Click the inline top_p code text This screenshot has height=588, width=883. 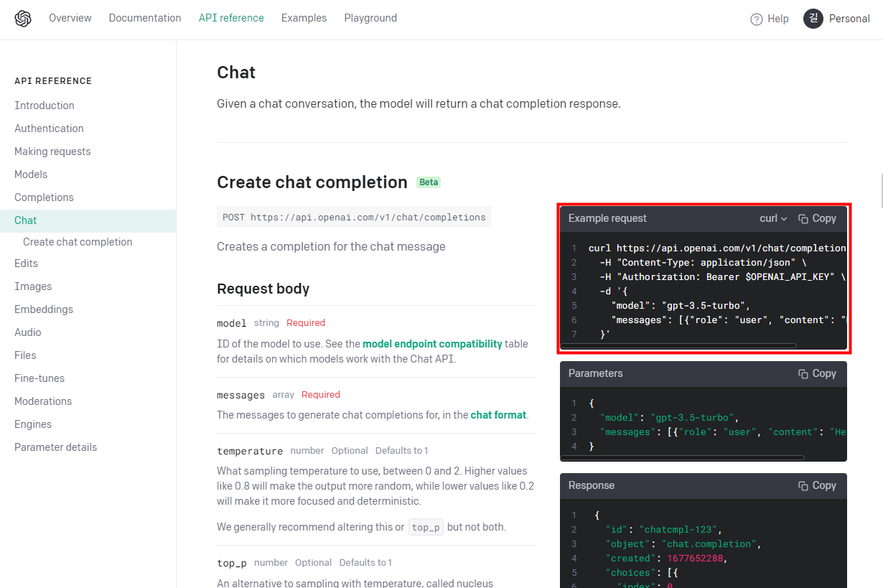(426, 527)
